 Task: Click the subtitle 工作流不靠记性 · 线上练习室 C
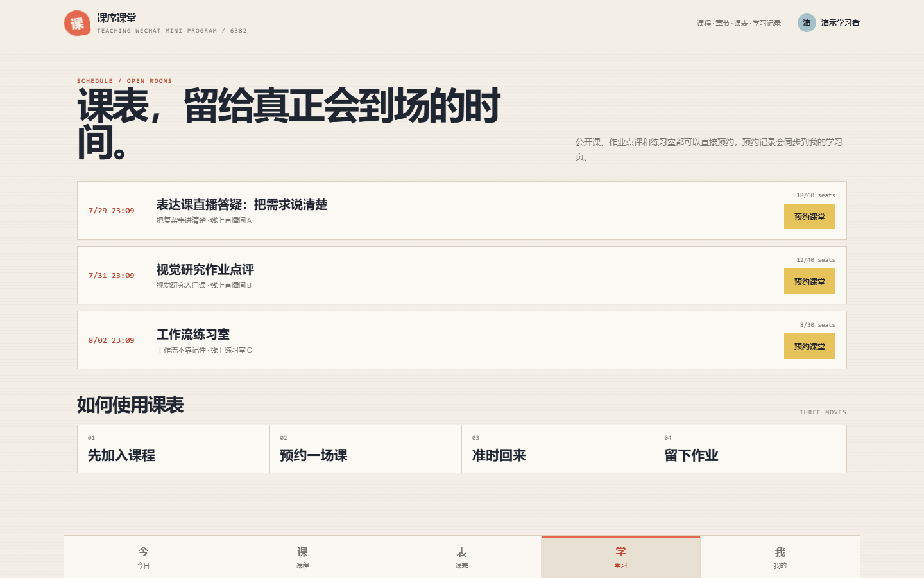click(x=205, y=350)
